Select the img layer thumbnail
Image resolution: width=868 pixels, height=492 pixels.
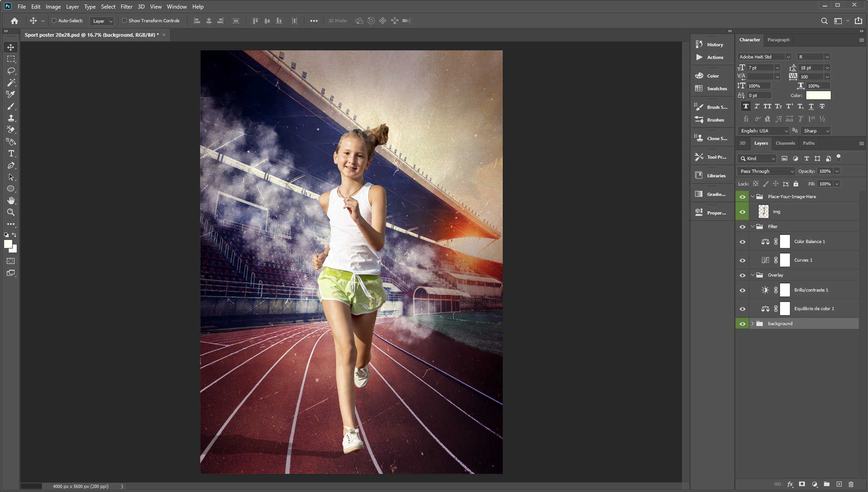[763, 211]
